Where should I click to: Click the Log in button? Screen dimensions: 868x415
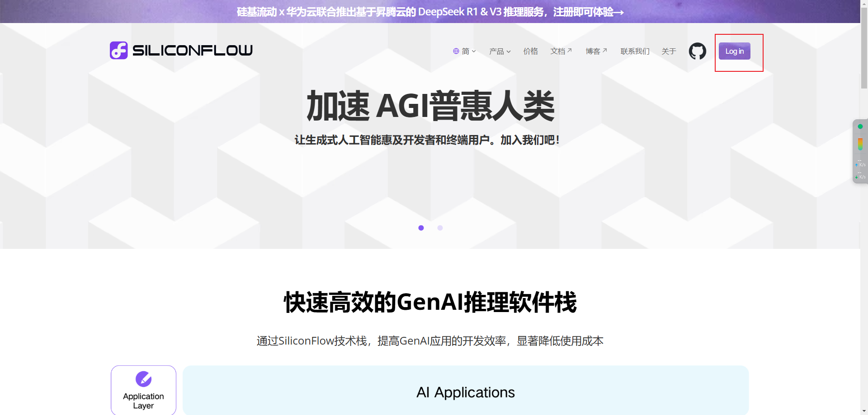[x=734, y=51]
